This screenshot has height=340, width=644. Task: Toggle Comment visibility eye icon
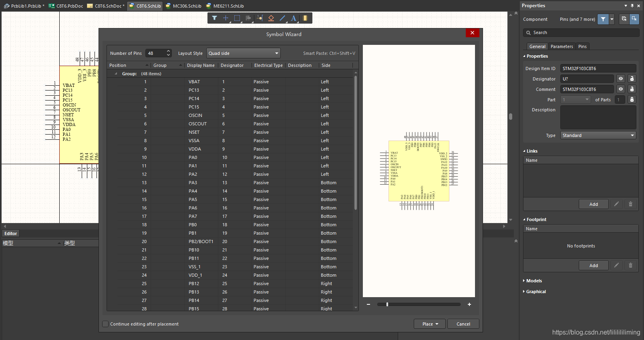620,89
